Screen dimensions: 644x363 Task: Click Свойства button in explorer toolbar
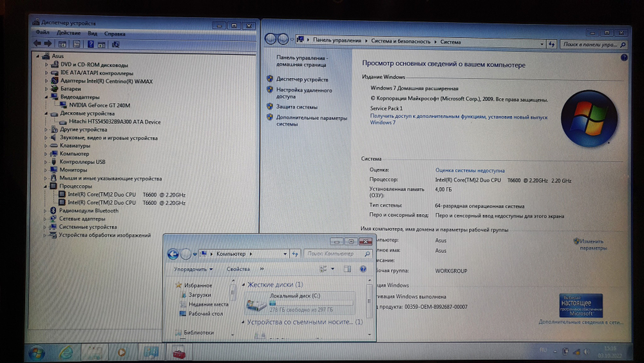(x=238, y=270)
